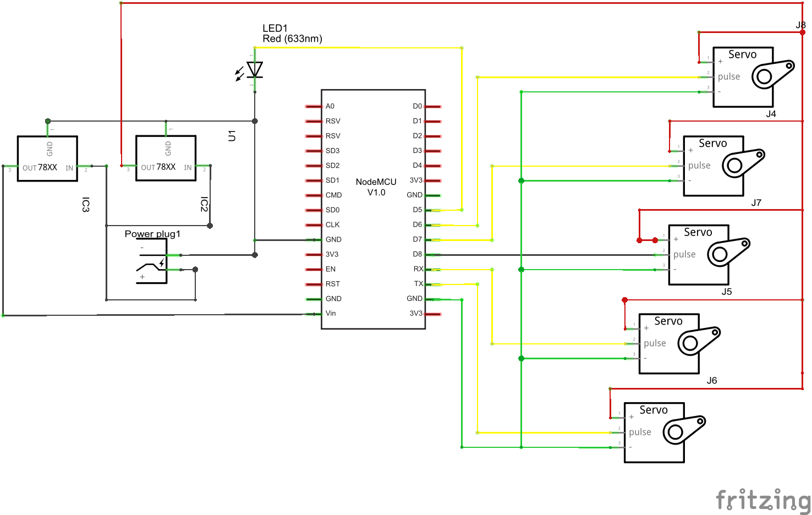The height and width of the screenshot is (515, 812).
Task: Select the J5 servo label
Action: coord(727,292)
